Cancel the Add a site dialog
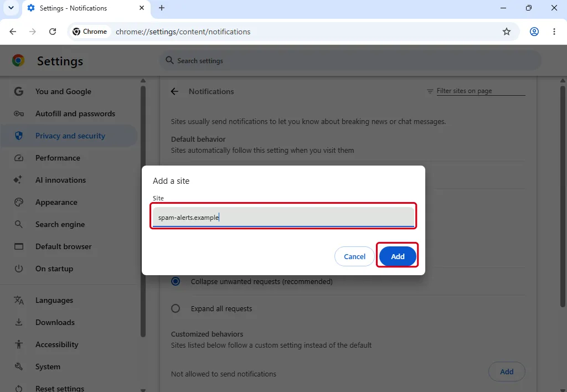Image resolution: width=567 pixels, height=392 pixels. click(x=354, y=256)
